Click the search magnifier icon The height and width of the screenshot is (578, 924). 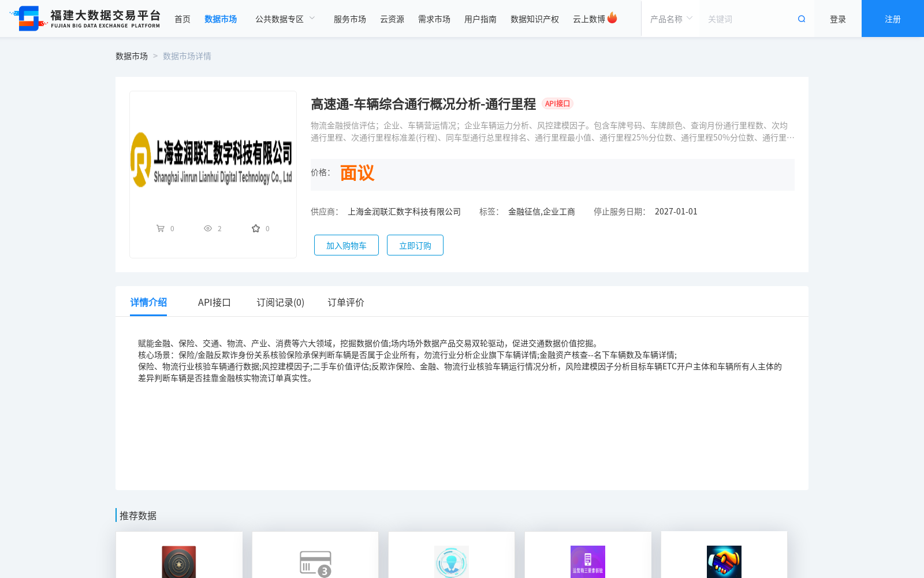coord(802,19)
